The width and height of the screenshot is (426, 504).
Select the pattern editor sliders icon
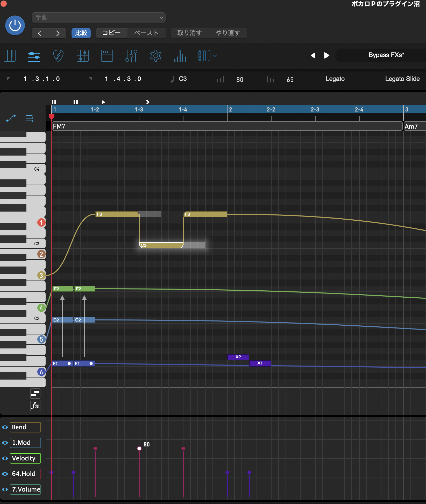click(x=34, y=55)
